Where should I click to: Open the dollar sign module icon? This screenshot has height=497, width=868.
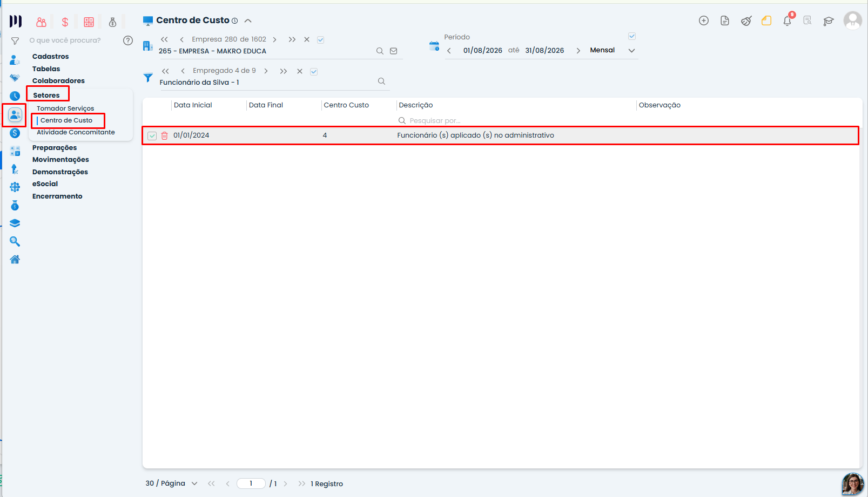coord(65,22)
